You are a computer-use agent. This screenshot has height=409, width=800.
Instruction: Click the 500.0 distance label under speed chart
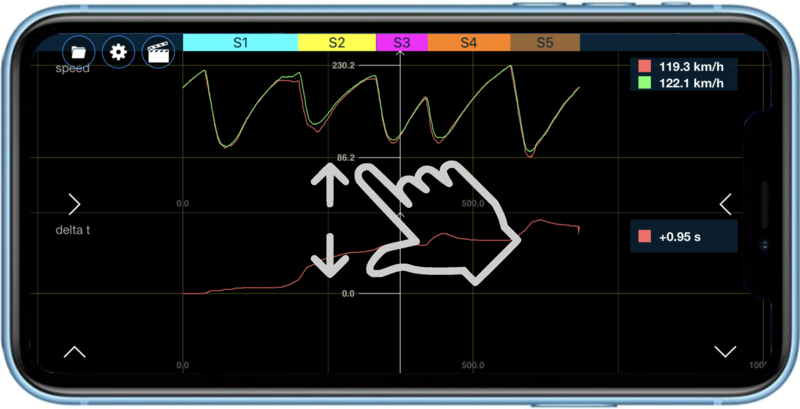472,204
